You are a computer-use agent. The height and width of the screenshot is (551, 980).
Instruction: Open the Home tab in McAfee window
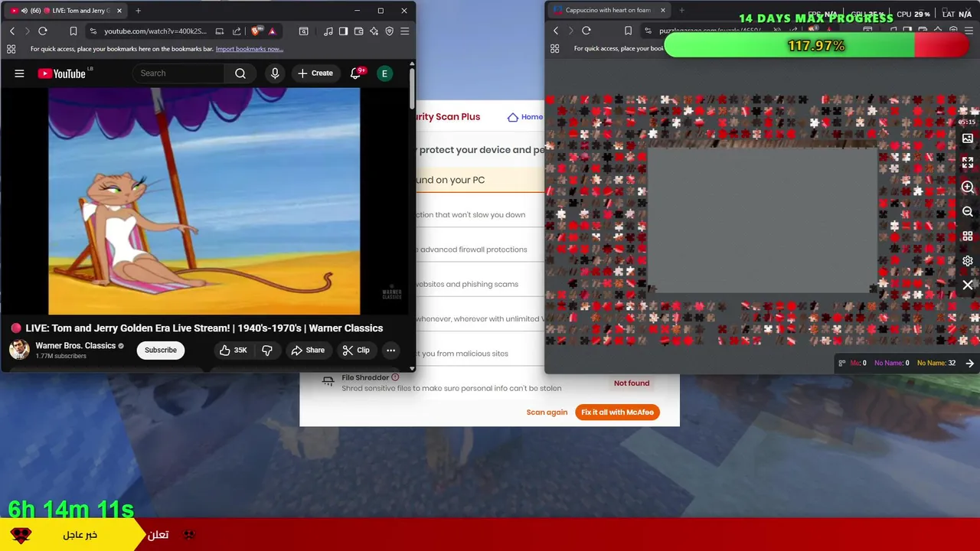point(525,117)
